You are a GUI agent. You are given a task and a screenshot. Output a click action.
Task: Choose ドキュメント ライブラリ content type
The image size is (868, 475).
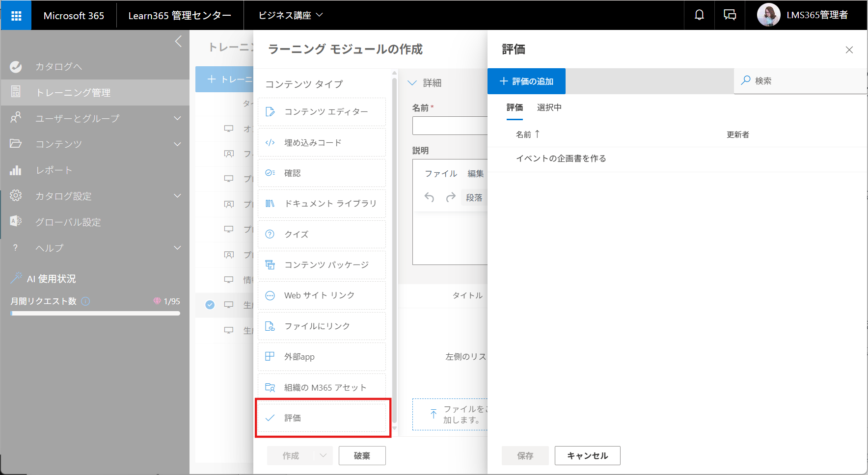(x=322, y=204)
